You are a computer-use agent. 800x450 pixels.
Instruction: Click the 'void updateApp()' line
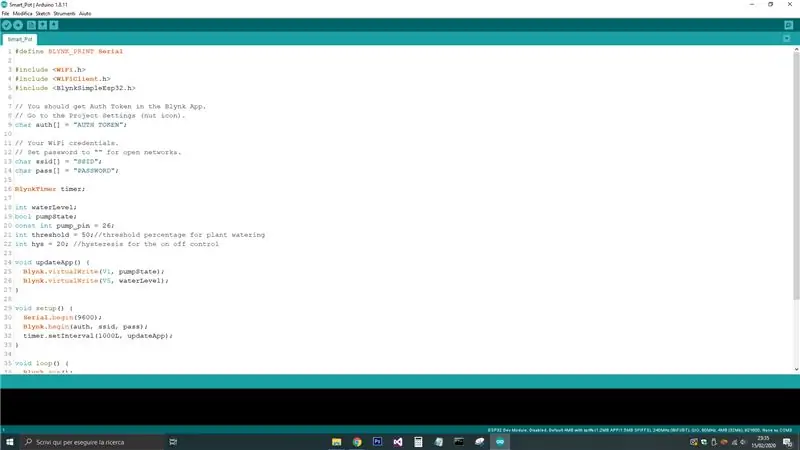coord(52,263)
